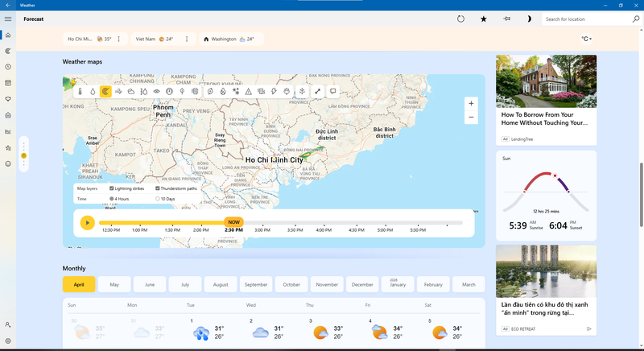Select the highlighted radar map layer icon
Image resolution: width=644 pixels, height=351 pixels.
tap(105, 92)
